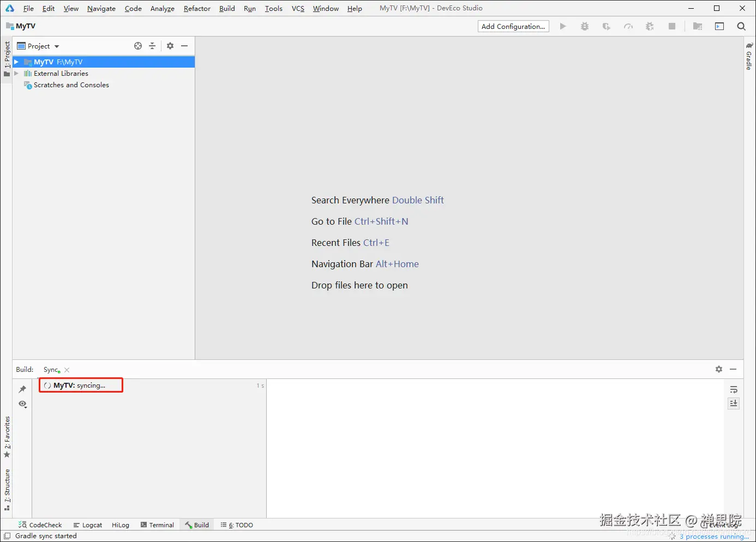Open the Run menu

click(250, 8)
